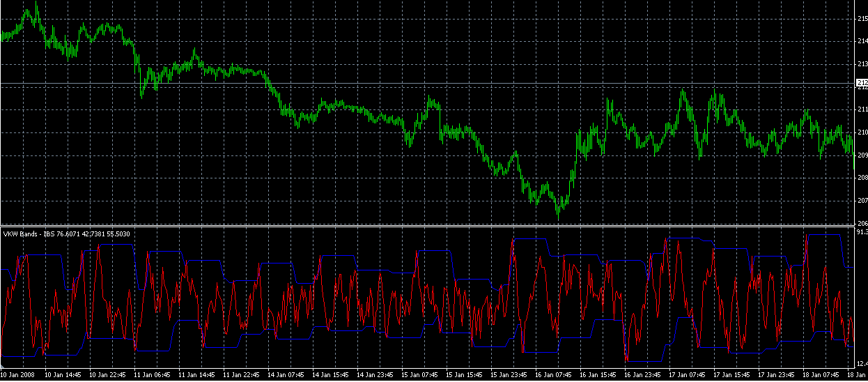Screen dimensions: 868x382
Task: Click the 10 Jan 14:45 time label
Action: [63, 375]
